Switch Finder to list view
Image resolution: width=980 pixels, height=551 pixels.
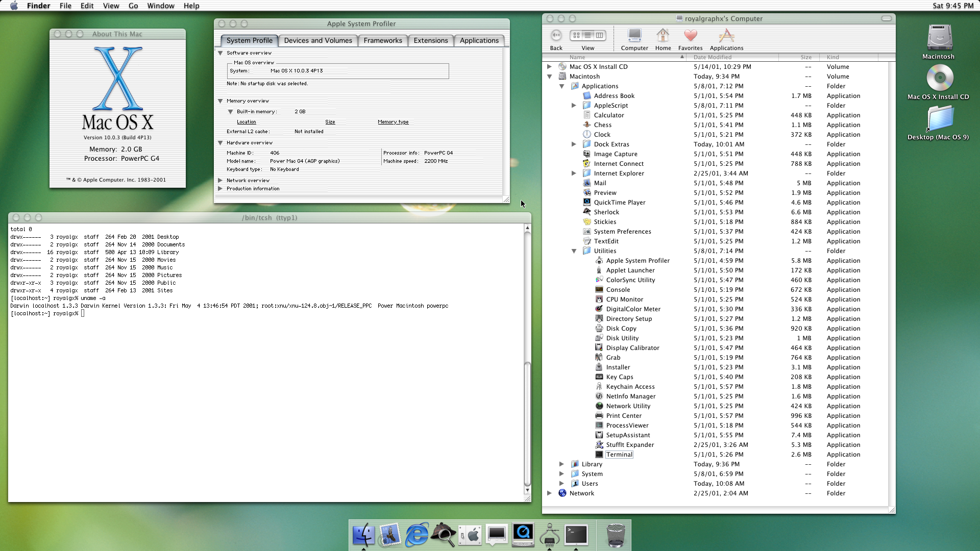(588, 35)
